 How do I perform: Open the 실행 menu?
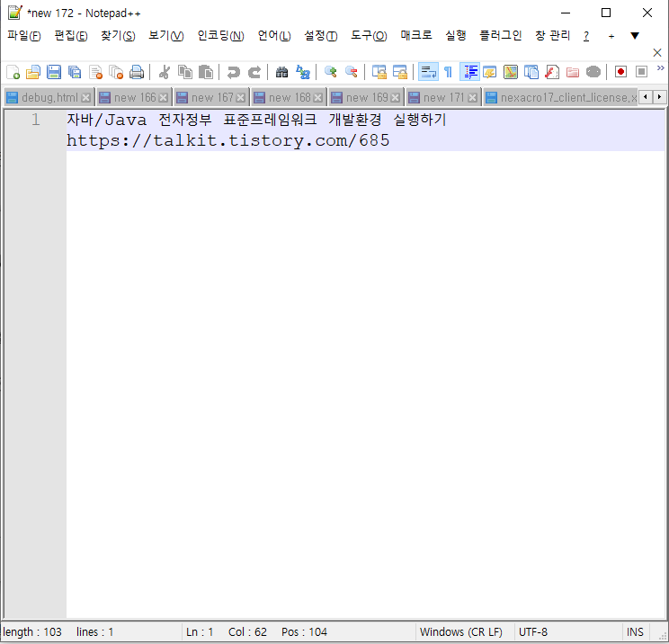point(456,35)
